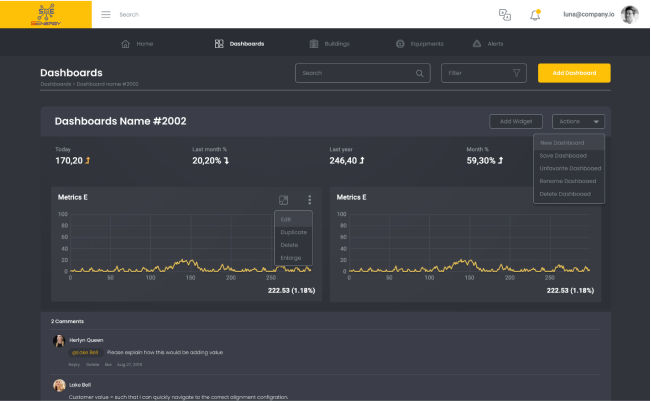Click the Dashboards grid icon
The width and height of the screenshot is (651, 401).
pos(219,44)
